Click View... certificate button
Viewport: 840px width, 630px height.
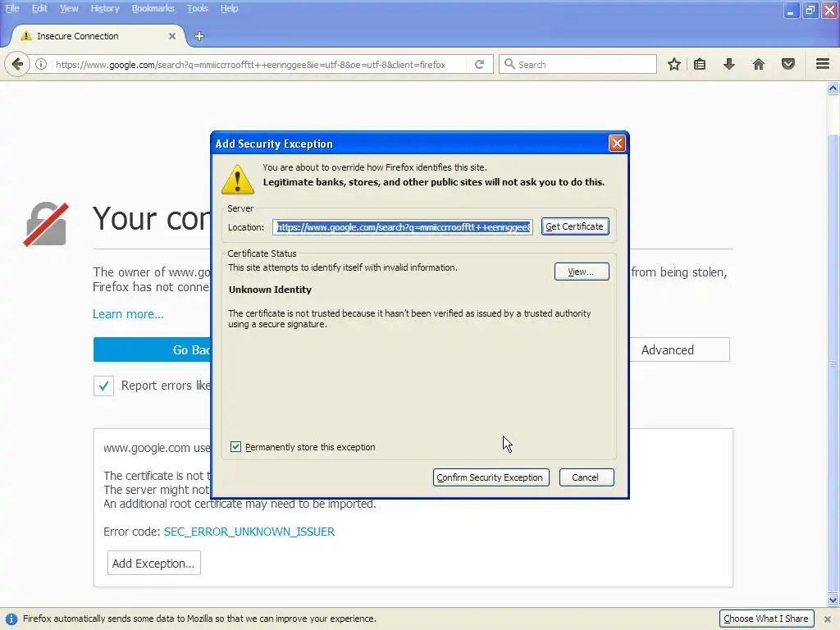pyautogui.click(x=582, y=272)
